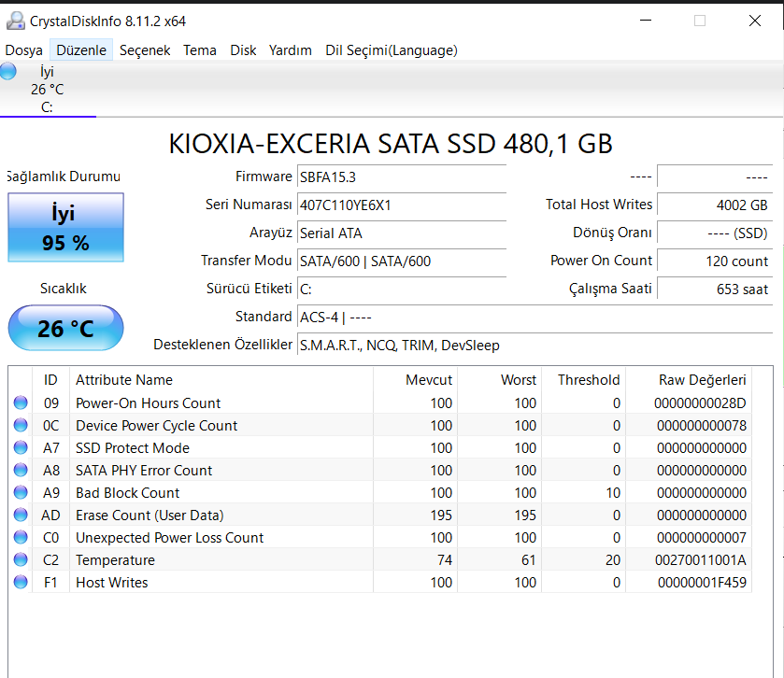
Task: Click status orb beside SSD Protect Mode
Action: (21, 448)
